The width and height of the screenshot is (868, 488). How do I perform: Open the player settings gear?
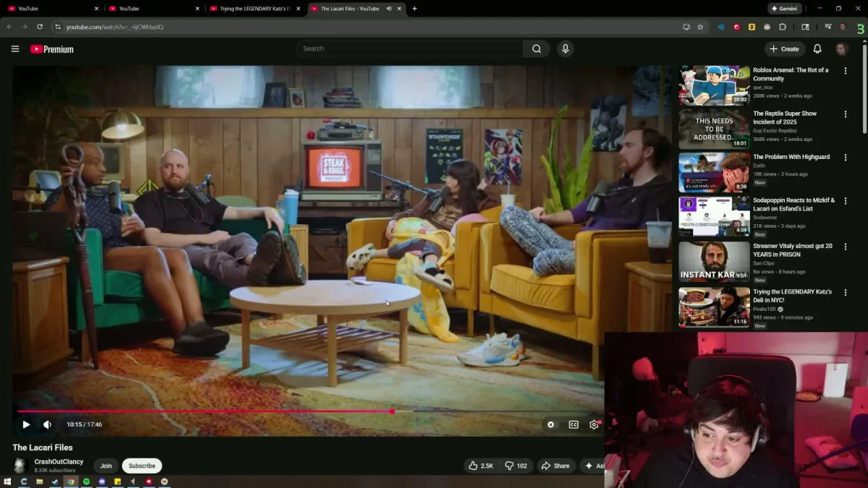[594, 424]
